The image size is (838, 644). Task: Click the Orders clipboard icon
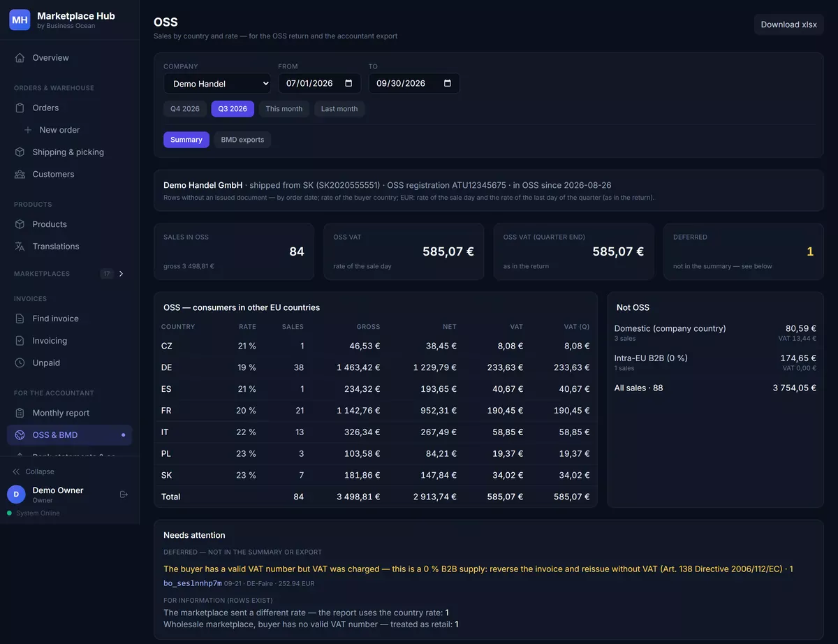point(20,108)
